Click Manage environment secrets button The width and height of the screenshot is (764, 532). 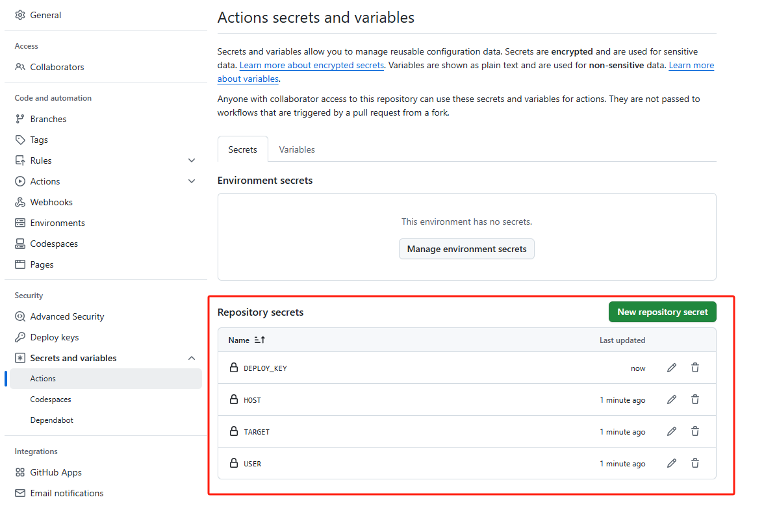coord(466,249)
